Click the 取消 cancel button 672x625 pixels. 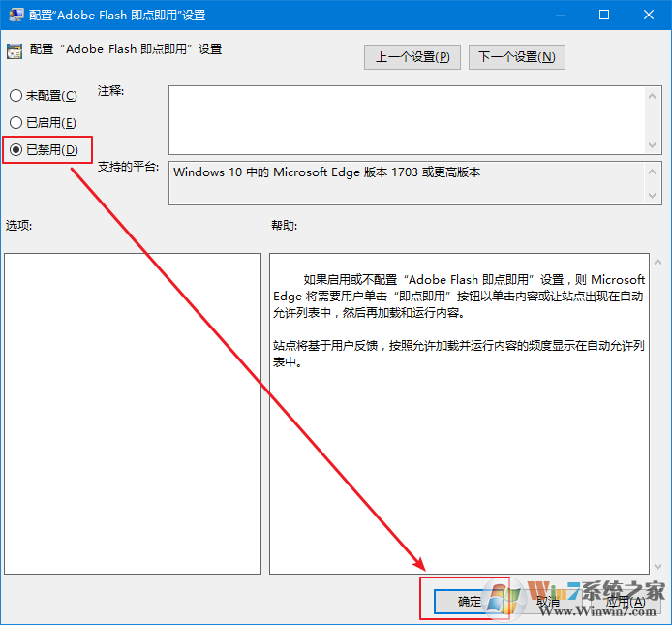pos(548,602)
